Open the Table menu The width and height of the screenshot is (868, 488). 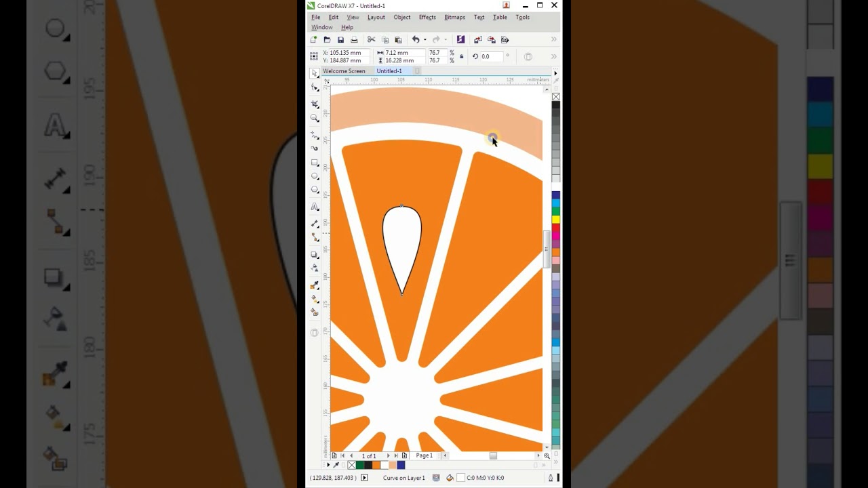[500, 18]
